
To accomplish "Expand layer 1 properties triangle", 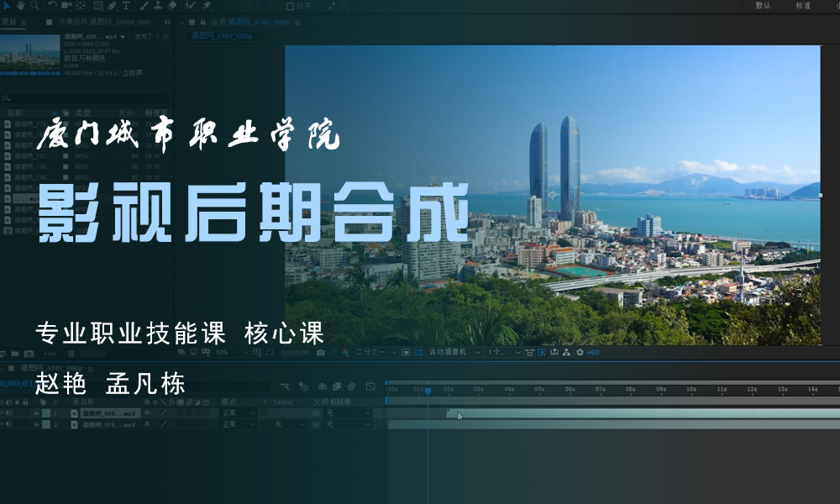I will (x=37, y=413).
